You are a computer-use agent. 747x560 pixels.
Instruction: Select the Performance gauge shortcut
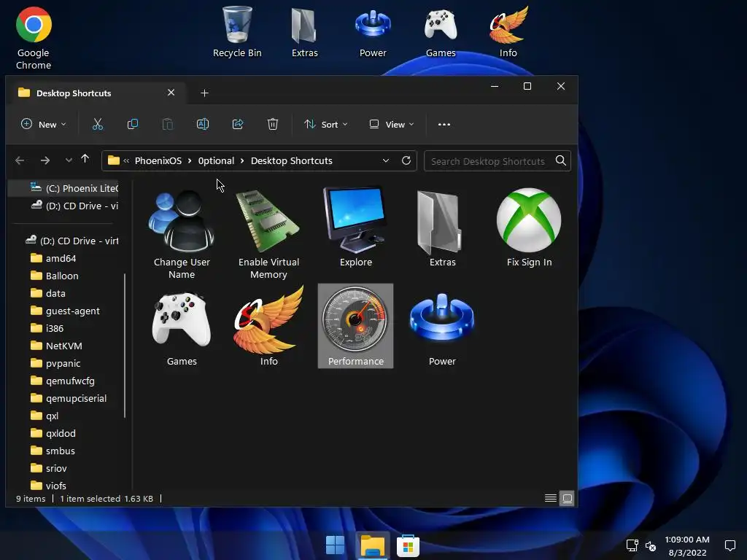[x=355, y=326]
